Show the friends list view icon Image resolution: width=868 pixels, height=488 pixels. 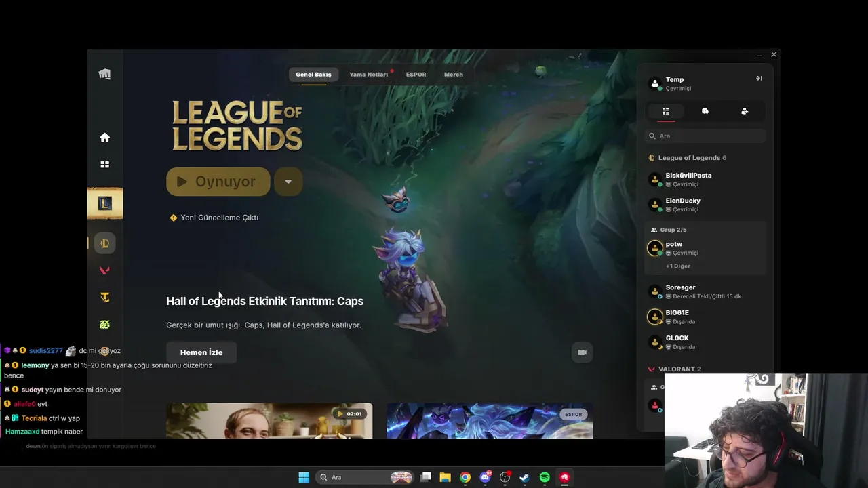point(666,111)
